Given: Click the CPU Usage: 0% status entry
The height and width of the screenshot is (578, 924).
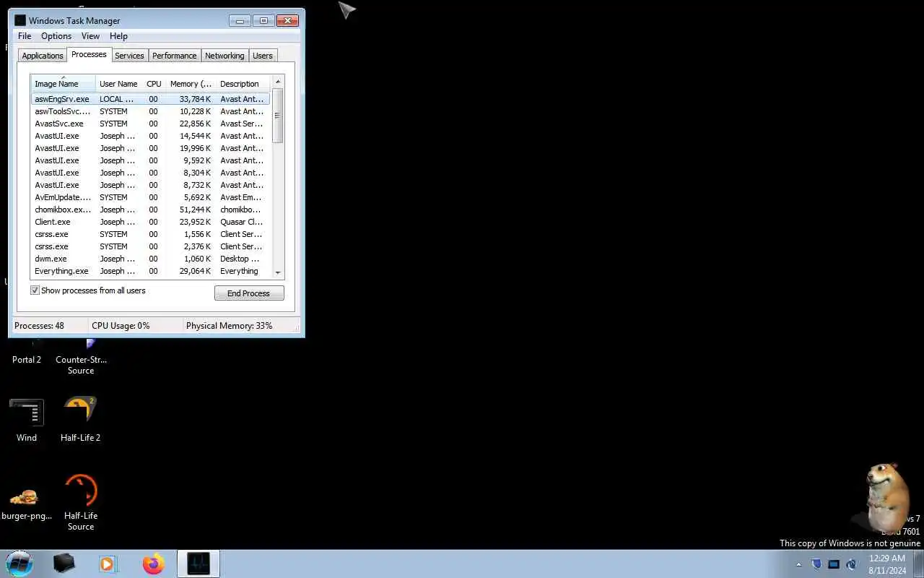Looking at the screenshot, I should coord(121,326).
